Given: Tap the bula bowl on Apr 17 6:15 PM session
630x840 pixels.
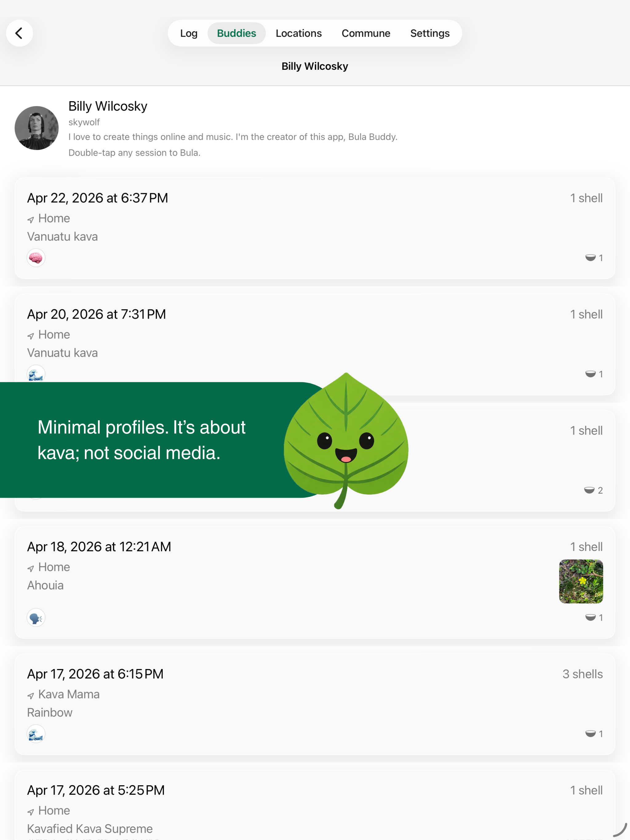Looking at the screenshot, I should point(591,734).
